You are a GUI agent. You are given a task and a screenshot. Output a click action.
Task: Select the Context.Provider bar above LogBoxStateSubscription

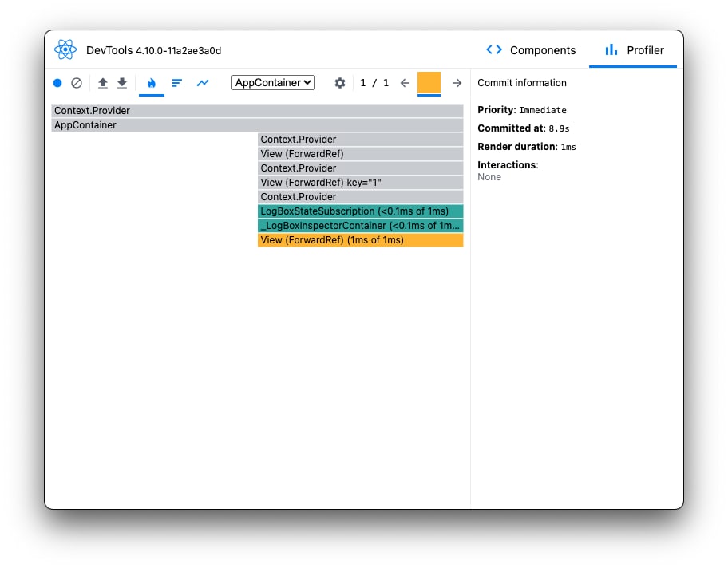pos(360,197)
